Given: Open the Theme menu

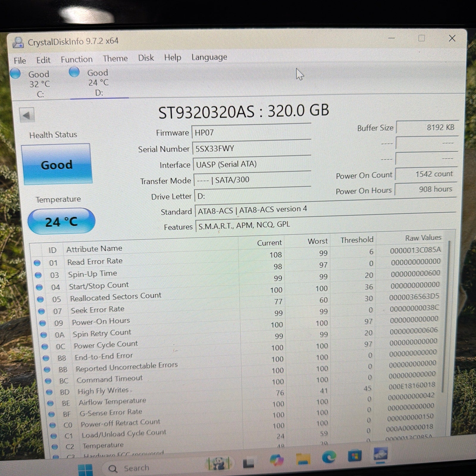Looking at the screenshot, I should point(115,59).
